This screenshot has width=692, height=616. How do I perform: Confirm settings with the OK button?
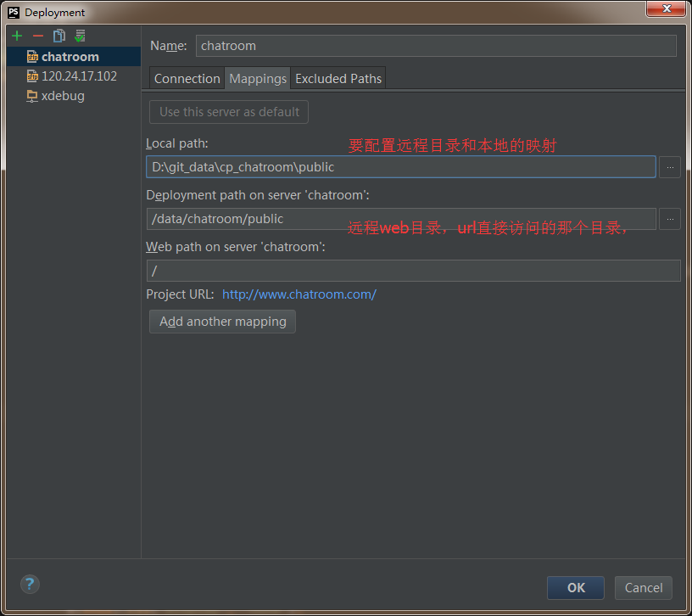(x=575, y=587)
